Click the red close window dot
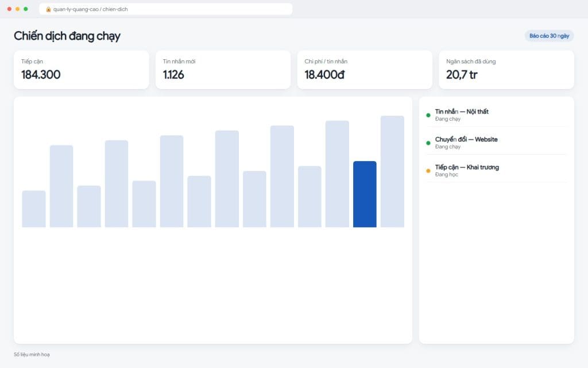The width and height of the screenshot is (588, 368). [9, 9]
